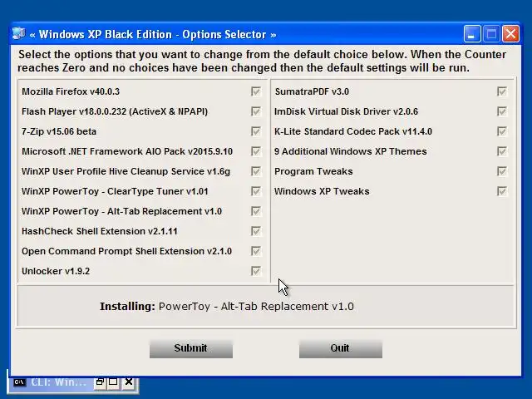
Task: Click the Flash Player v18.0.0.232 label
Action: coord(115,111)
